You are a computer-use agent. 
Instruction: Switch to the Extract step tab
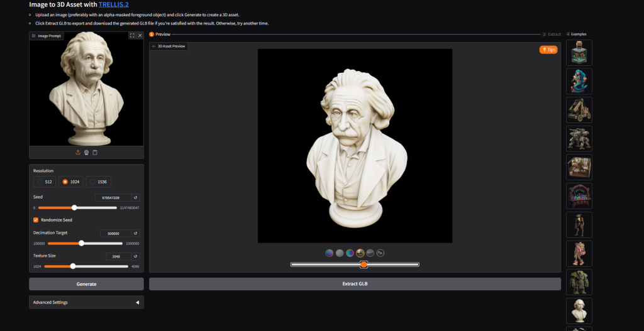552,34
